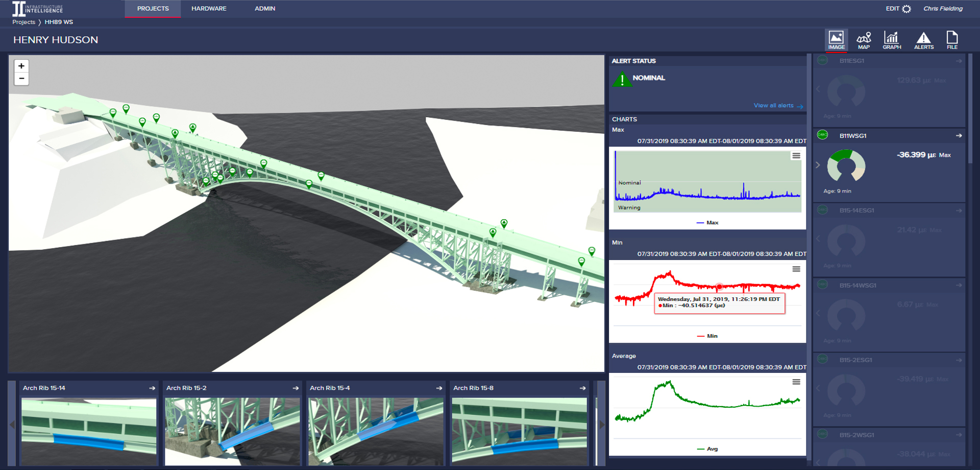
Task: Click the Edit gear icon
Action: (906, 9)
